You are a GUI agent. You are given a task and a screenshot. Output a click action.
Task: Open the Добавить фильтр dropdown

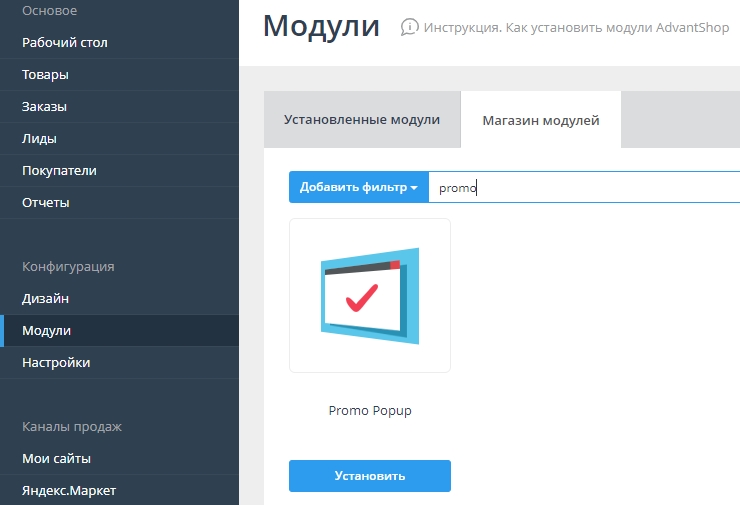coord(358,187)
